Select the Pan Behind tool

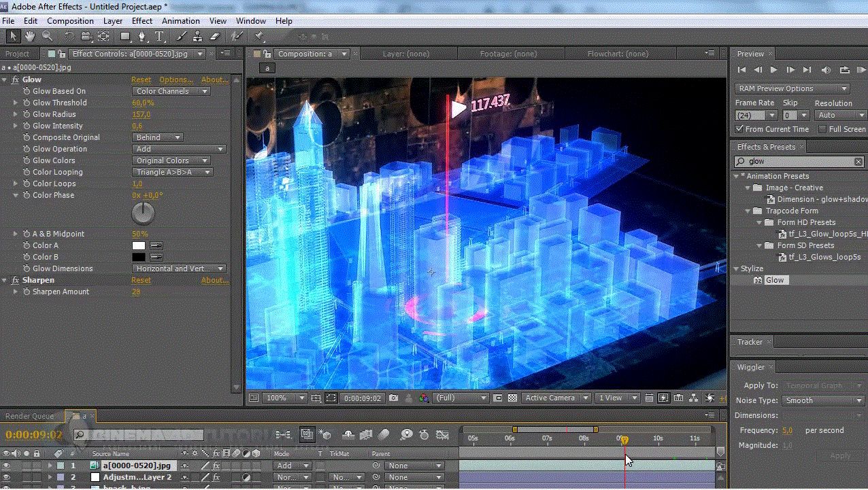103,36
